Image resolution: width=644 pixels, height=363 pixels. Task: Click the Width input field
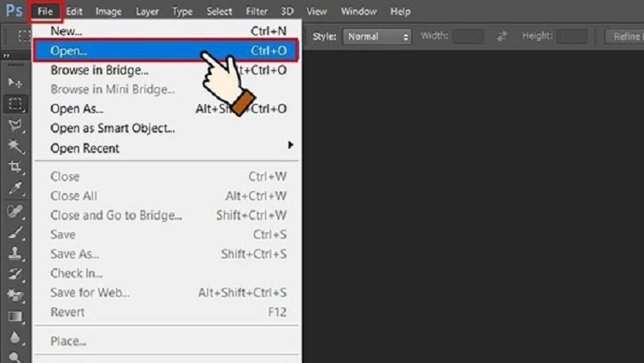[467, 36]
